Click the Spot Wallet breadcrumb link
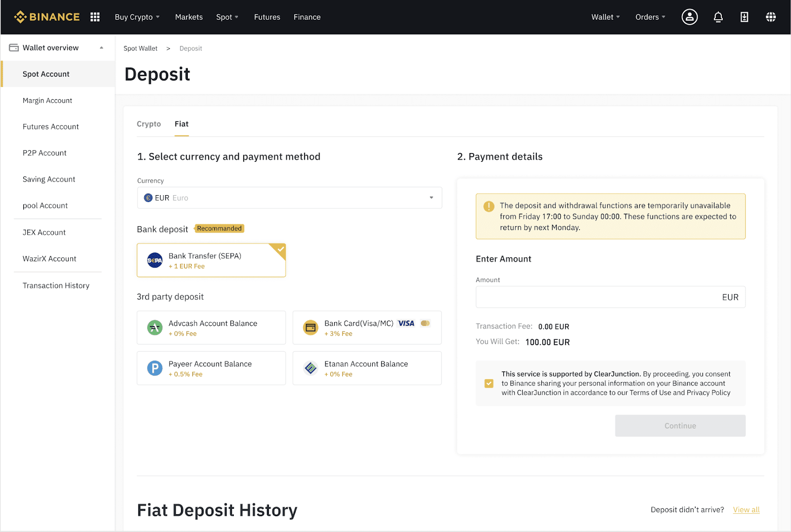Viewport: 791px width, 532px height. pyautogui.click(x=140, y=48)
